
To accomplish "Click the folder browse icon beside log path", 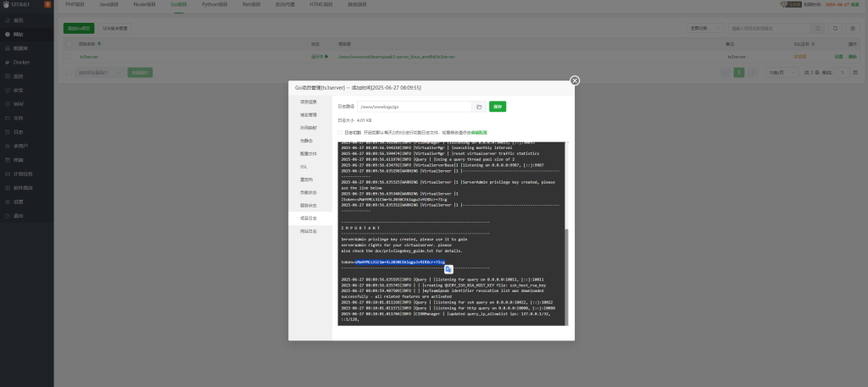I will click(479, 107).
